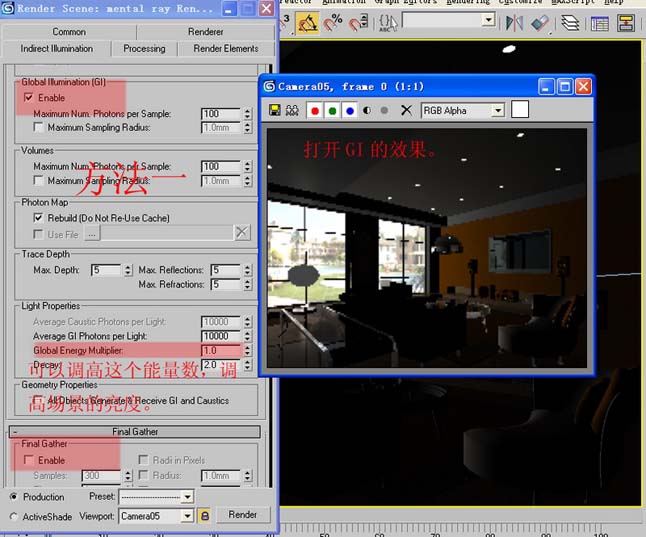Switch to the Common tab
The width and height of the screenshot is (646, 537).
coord(69,32)
